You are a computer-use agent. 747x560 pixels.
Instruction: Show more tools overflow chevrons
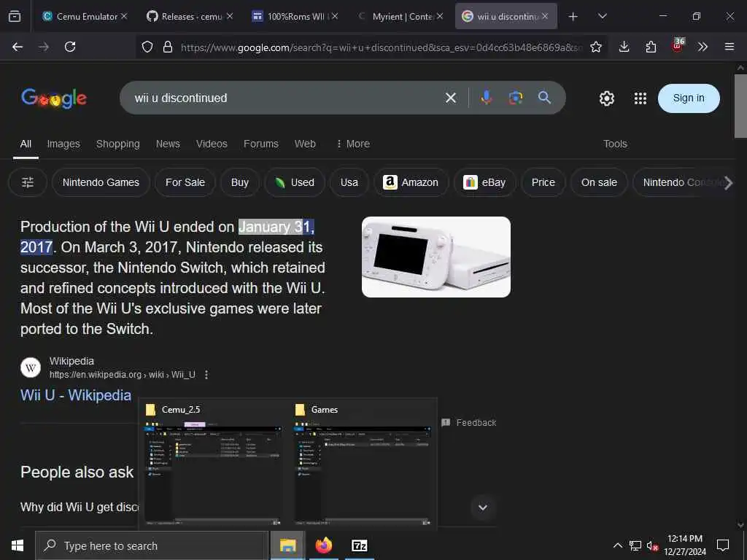(703, 47)
